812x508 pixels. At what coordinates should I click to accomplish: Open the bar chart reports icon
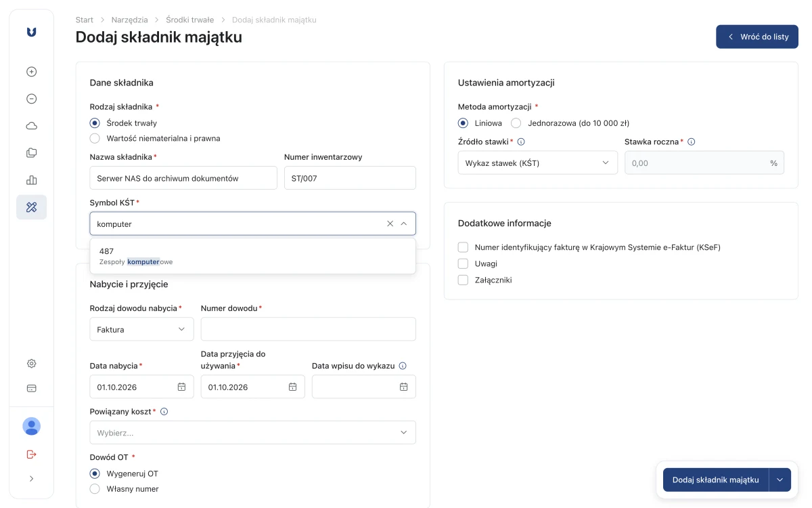(x=31, y=180)
